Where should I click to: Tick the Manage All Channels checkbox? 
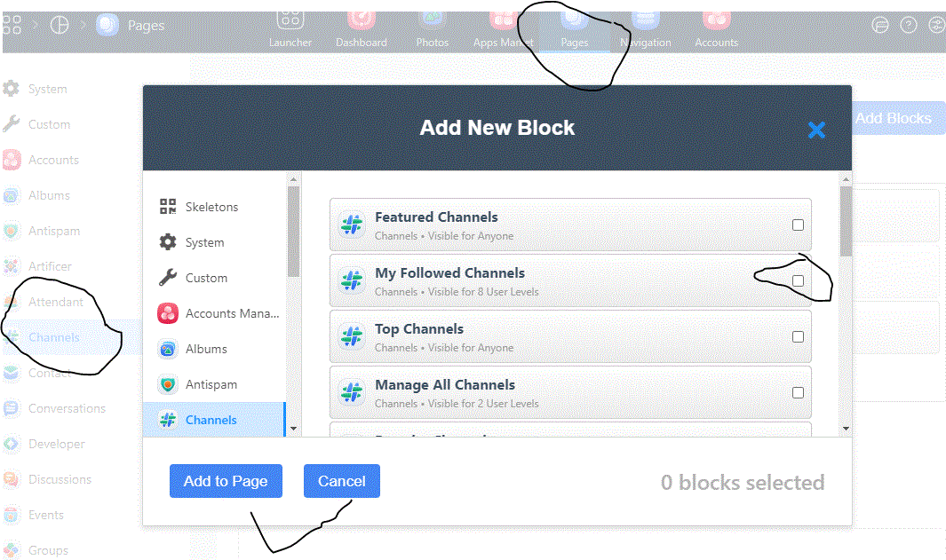pyautogui.click(x=798, y=393)
